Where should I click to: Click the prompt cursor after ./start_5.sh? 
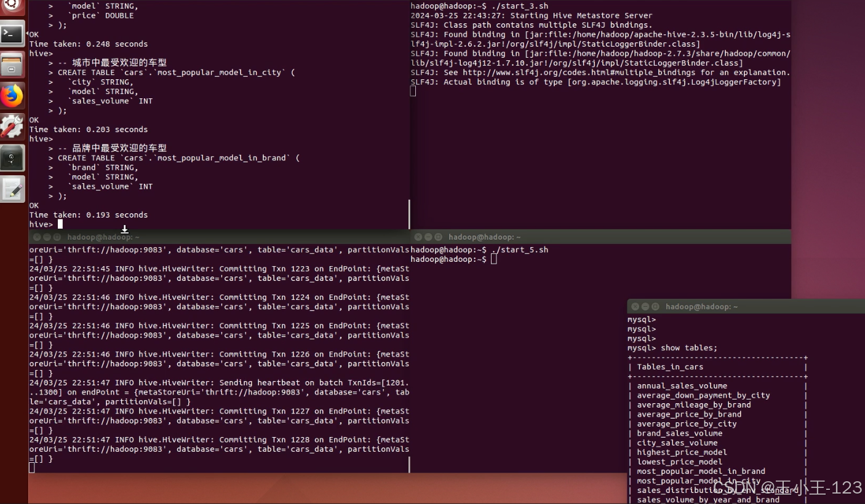pyautogui.click(x=494, y=259)
